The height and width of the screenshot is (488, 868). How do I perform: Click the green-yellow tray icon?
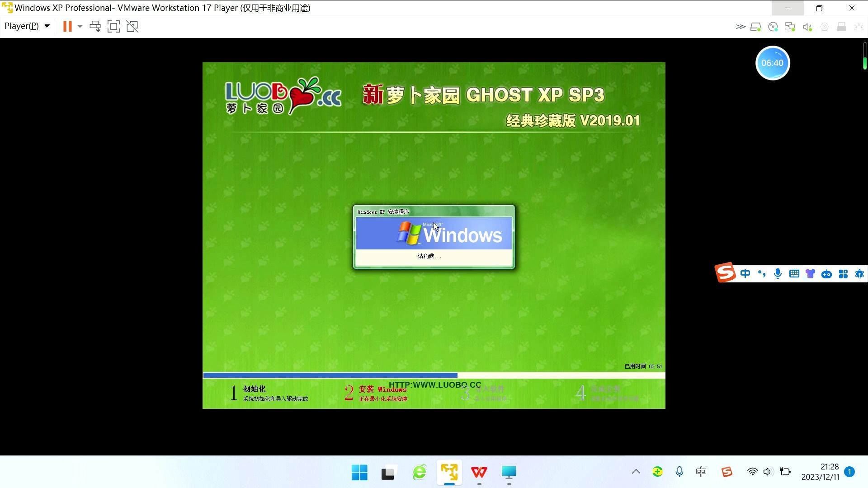coord(657,472)
